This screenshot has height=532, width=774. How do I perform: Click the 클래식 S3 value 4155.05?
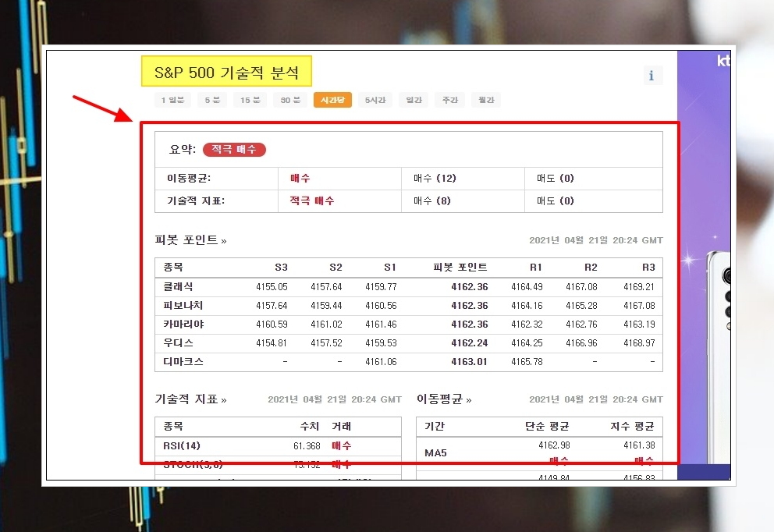point(272,287)
